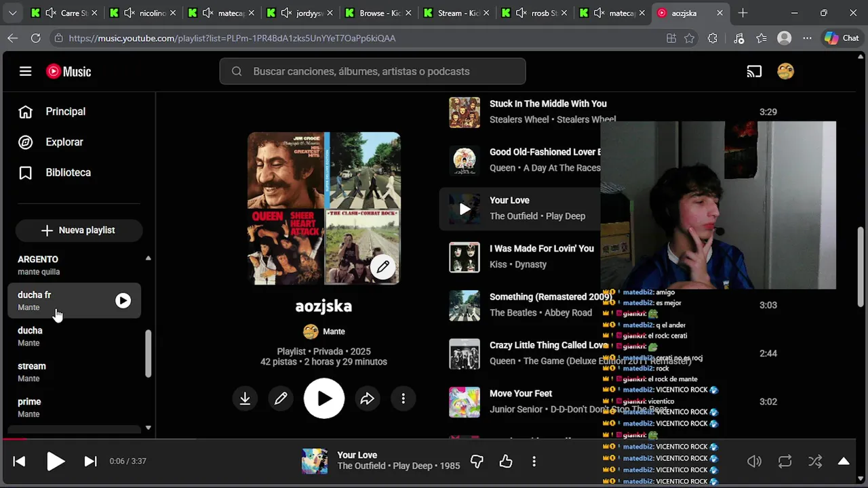868x488 pixels.
Task: Create a Nueva playlist
Action: click(x=79, y=230)
